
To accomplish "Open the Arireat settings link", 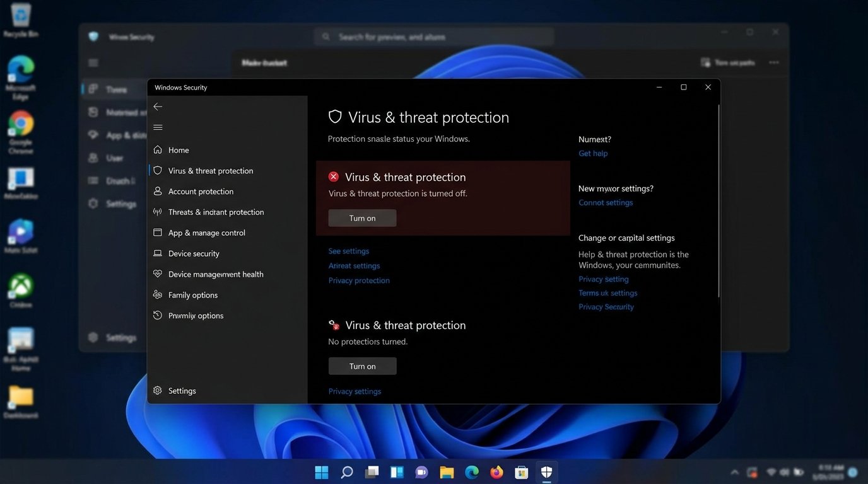I will pyautogui.click(x=354, y=266).
